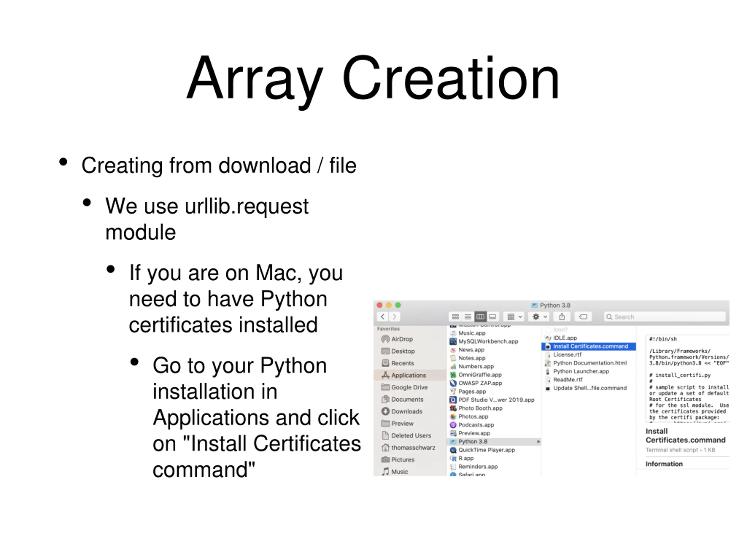747x560 pixels.
Task: Open AirDrop from the sidebar
Action: tap(402, 339)
